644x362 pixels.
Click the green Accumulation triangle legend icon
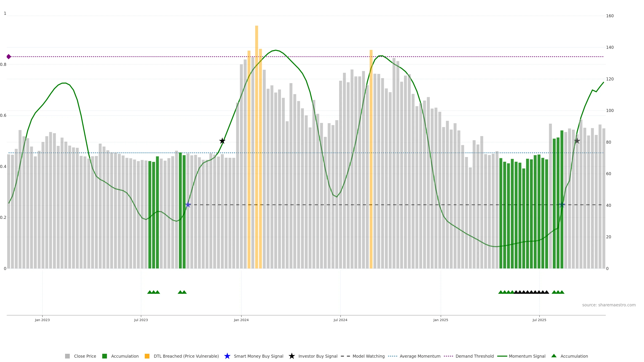[554, 356]
